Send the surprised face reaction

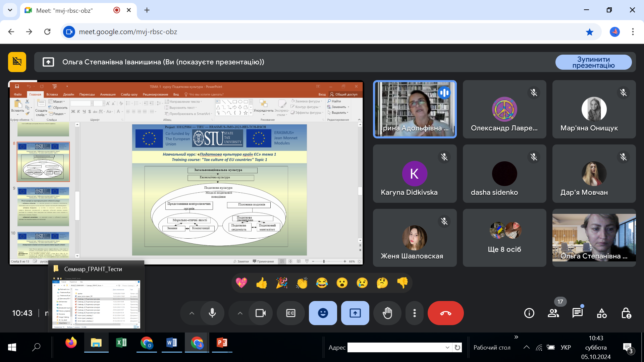click(342, 283)
